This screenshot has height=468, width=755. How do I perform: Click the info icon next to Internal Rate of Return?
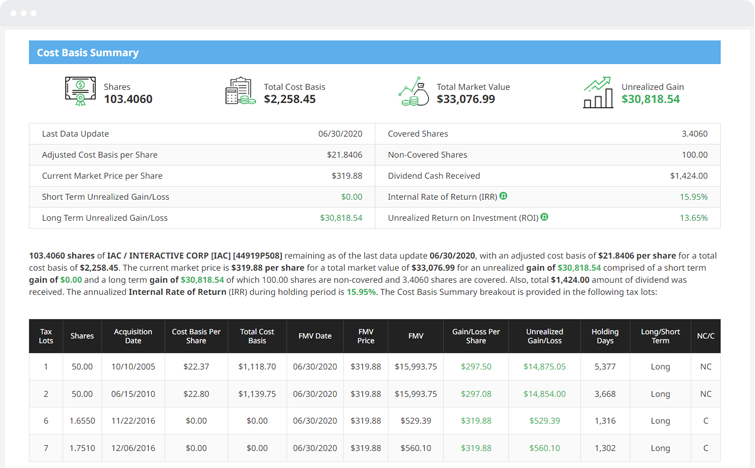coord(504,196)
